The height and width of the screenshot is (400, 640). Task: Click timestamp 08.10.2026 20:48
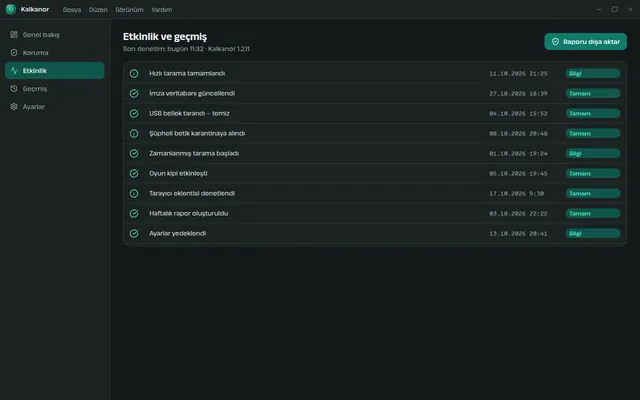(x=518, y=133)
